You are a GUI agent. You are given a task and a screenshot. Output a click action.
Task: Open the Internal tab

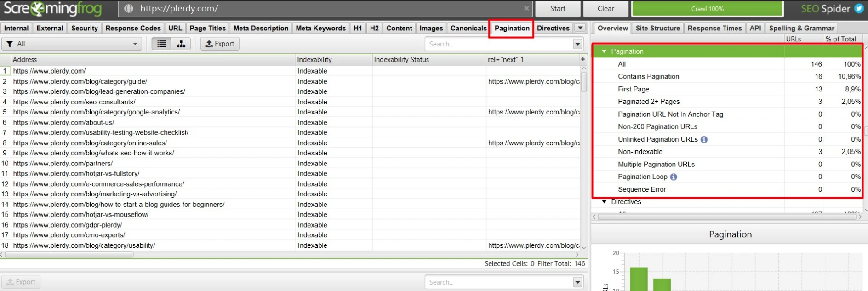(x=16, y=28)
